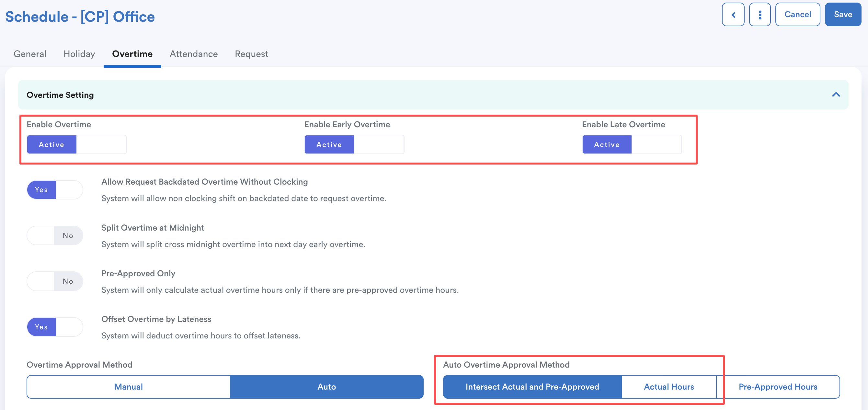This screenshot has width=868, height=410.
Task: Click the Save button
Action: (843, 15)
